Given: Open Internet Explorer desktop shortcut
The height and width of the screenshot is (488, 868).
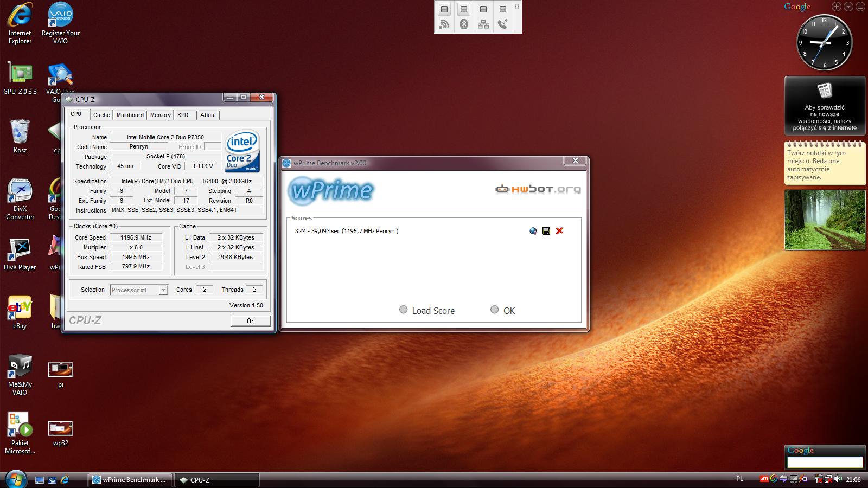Looking at the screenshot, I should click(20, 23).
